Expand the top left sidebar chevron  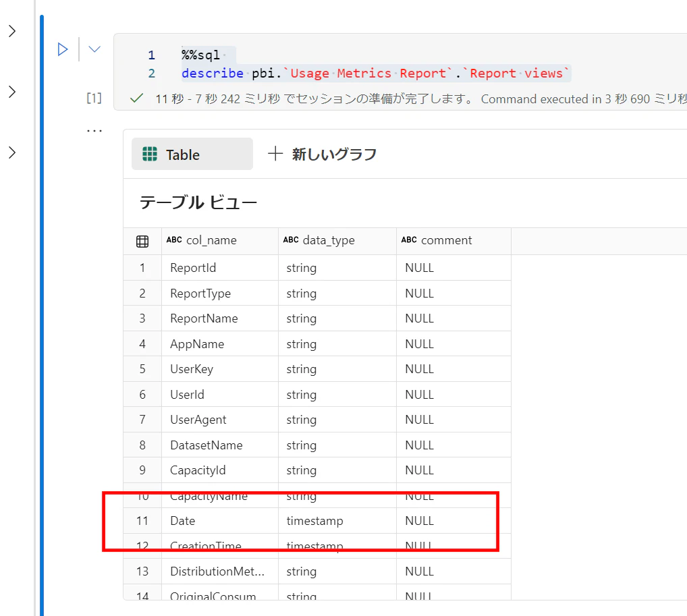tap(12, 30)
